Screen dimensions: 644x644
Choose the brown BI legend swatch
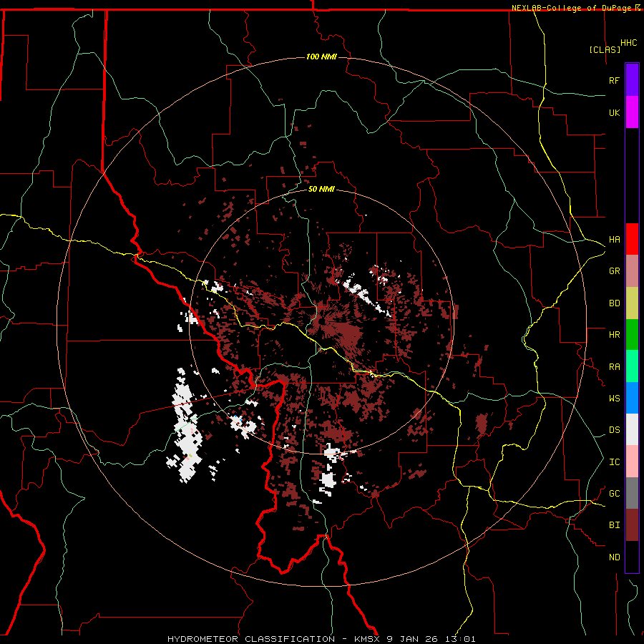(x=632, y=525)
